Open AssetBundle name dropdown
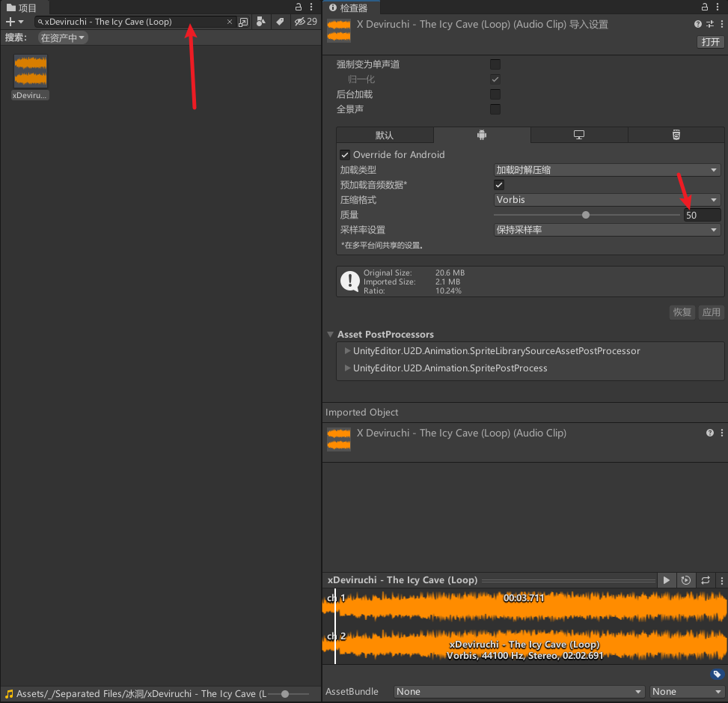This screenshot has width=728, height=703. click(x=519, y=691)
